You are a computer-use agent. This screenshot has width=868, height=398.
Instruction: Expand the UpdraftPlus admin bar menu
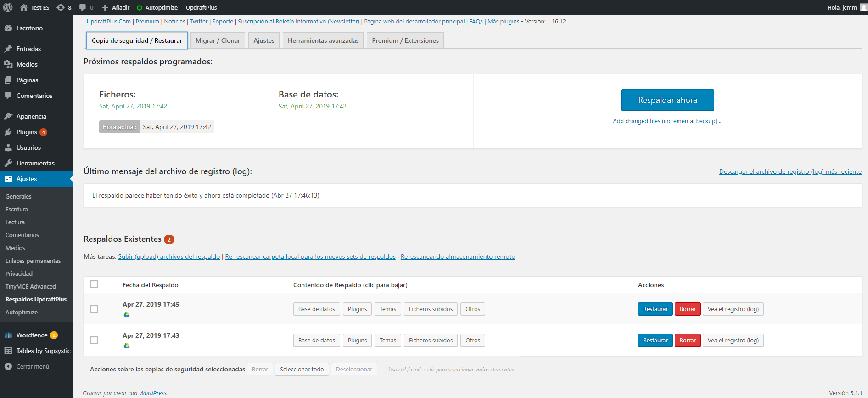(201, 7)
